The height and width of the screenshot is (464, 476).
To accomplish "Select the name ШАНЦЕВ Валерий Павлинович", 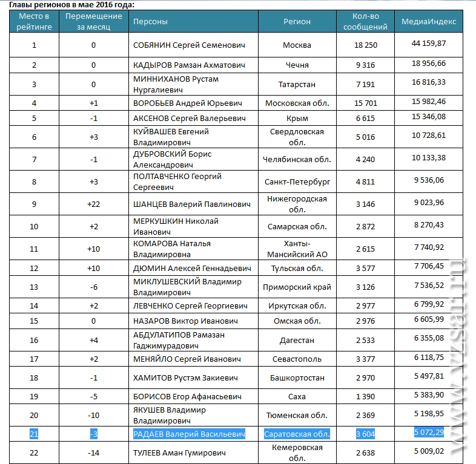I will (192, 204).
